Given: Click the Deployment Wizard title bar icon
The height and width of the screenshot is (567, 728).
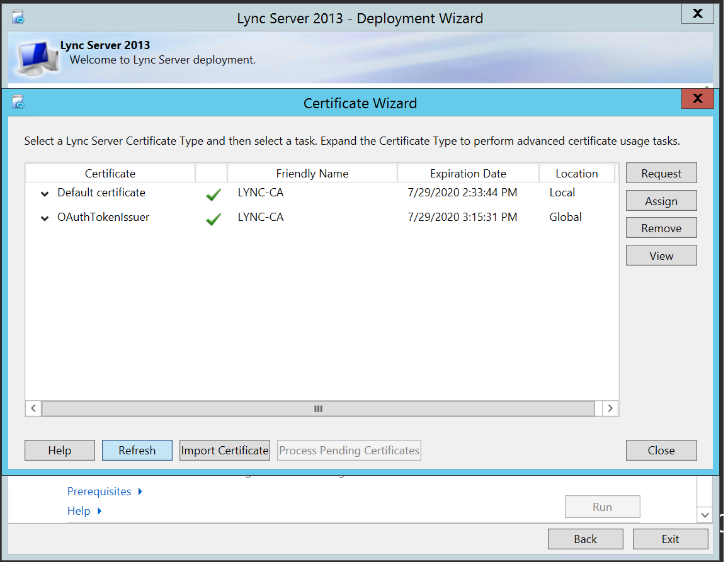Looking at the screenshot, I should [18, 18].
